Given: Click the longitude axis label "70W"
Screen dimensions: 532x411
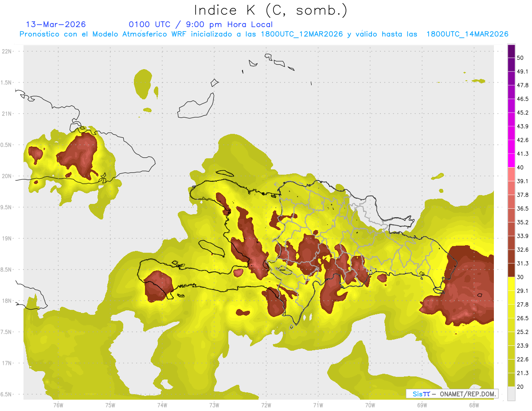Looking at the screenshot, I should point(370,405).
